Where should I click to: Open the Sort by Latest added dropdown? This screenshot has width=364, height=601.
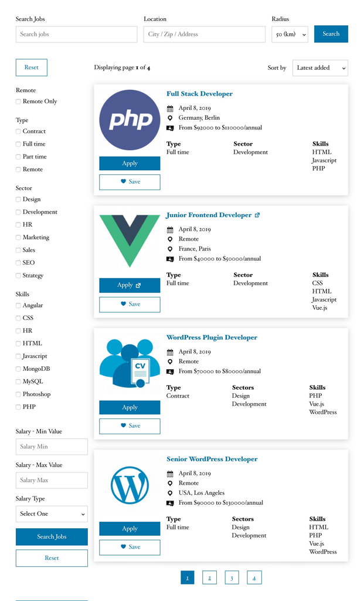coord(320,67)
